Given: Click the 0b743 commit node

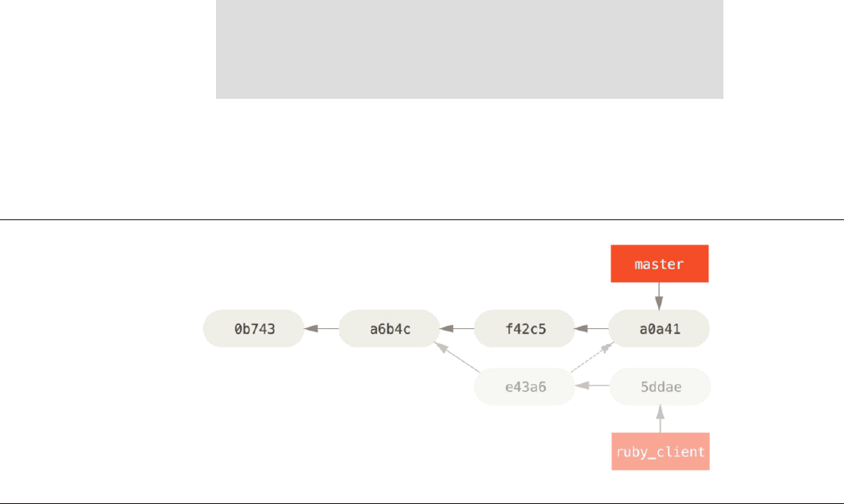Looking at the screenshot, I should tap(254, 329).
